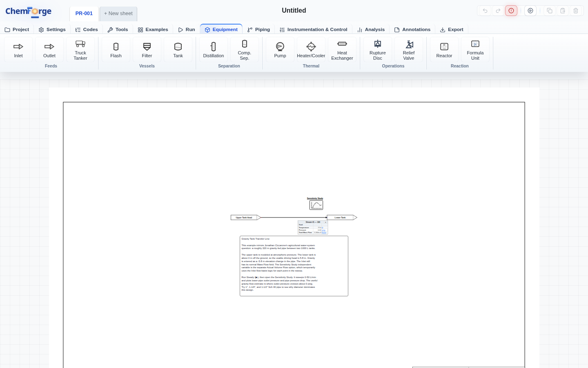This screenshot has height=368, width=588.
Task: Place a Flash vessel
Action: pyautogui.click(x=116, y=49)
